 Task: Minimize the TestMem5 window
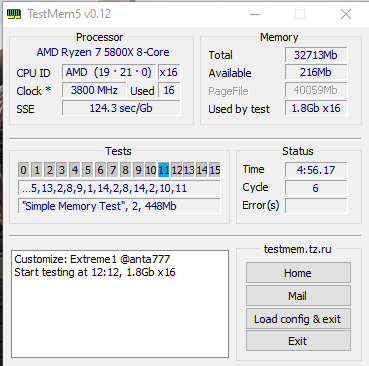[x=255, y=14]
